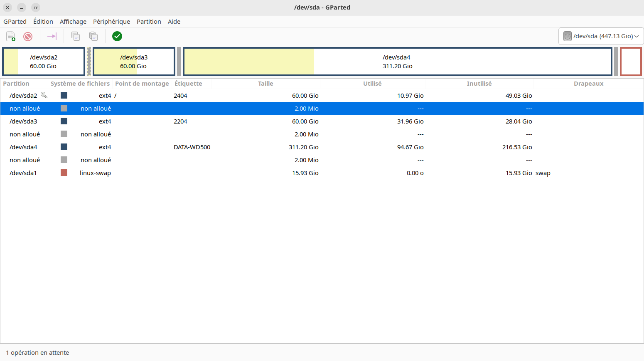
Task: Click the Système de fichiers column header
Action: (80, 84)
